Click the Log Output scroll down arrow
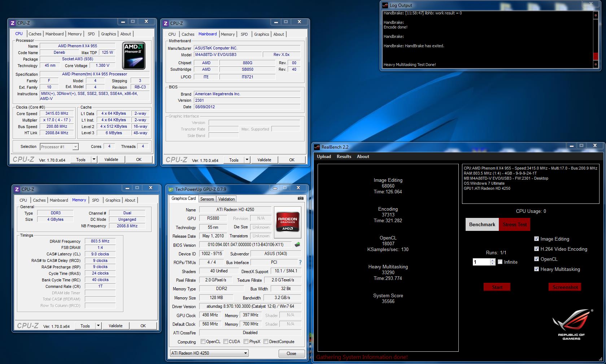The image size is (606, 364). coord(596,64)
